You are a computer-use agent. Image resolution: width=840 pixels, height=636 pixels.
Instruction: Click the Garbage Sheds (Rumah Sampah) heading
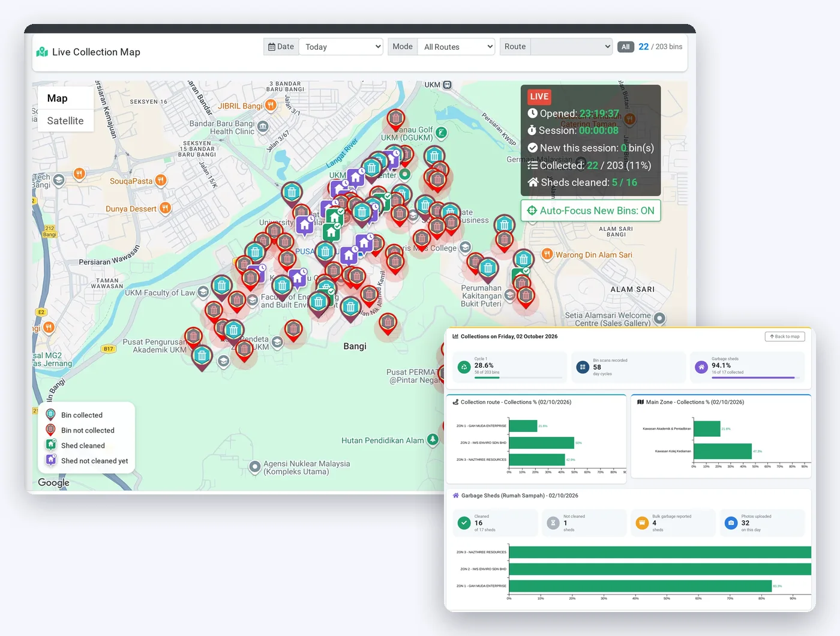520,496
